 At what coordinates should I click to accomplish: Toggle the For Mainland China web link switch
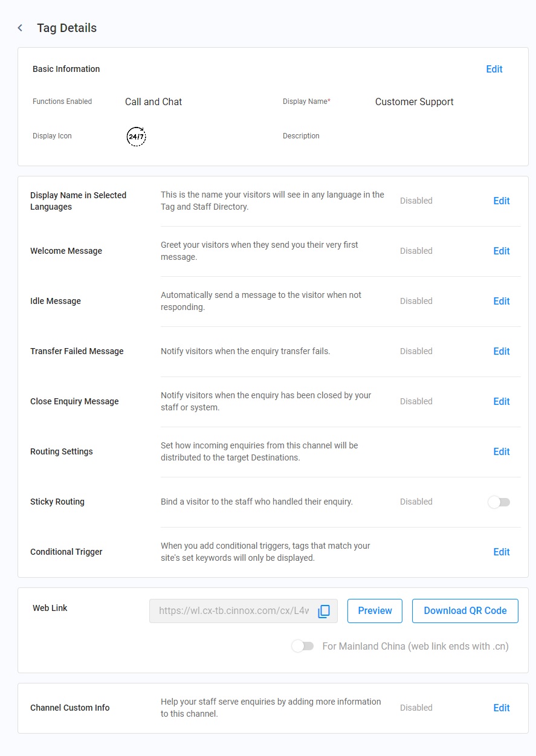pos(303,646)
